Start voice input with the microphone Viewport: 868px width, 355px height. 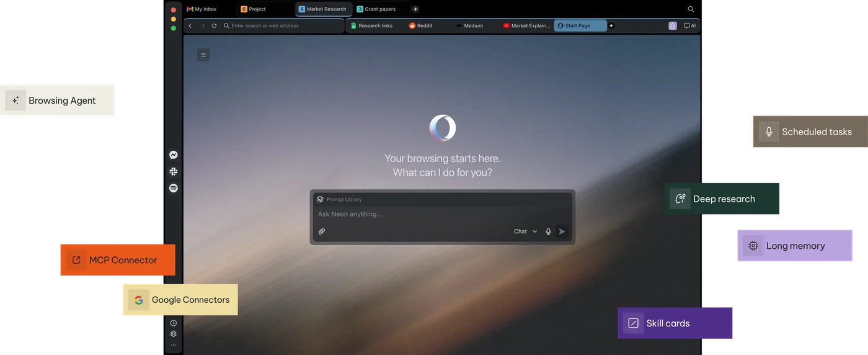548,231
